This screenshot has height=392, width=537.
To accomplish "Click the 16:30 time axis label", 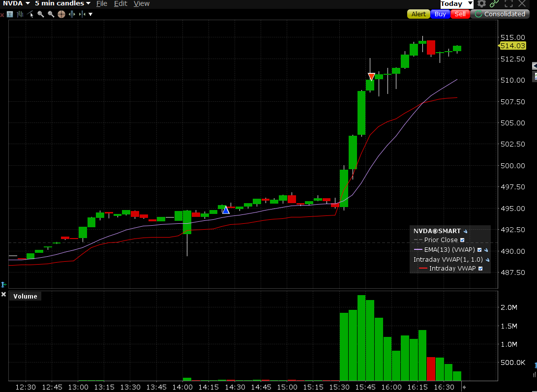I will tap(444, 387).
